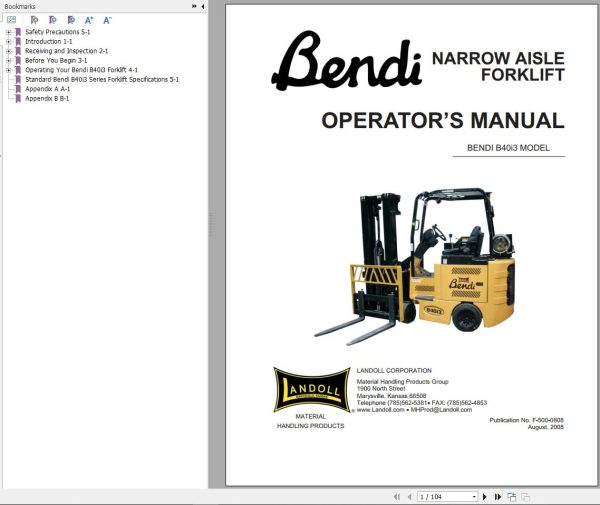Screen dimensions: 600x505
Task: Click the forklift photo on the page
Action: pyautogui.click(x=414, y=267)
